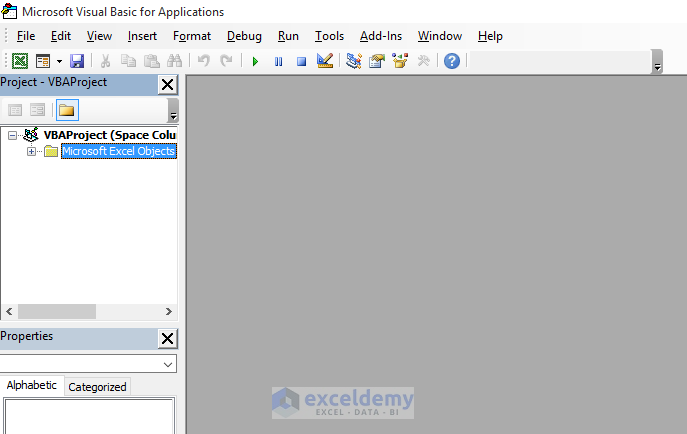Open the Insert menu
The height and width of the screenshot is (434, 687).
click(142, 36)
